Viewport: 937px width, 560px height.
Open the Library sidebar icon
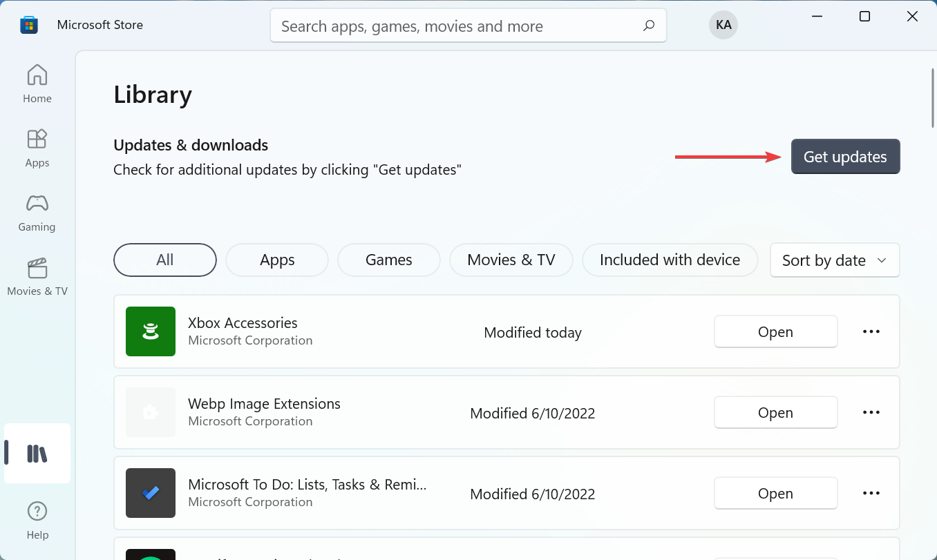(x=37, y=453)
